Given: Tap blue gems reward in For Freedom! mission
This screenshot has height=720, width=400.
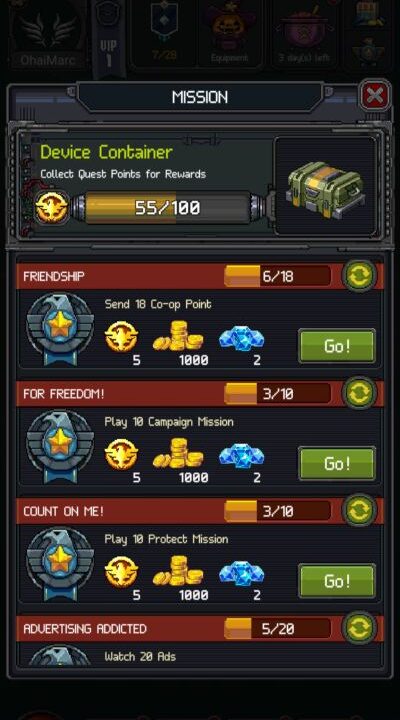Looking at the screenshot, I should (242, 456).
